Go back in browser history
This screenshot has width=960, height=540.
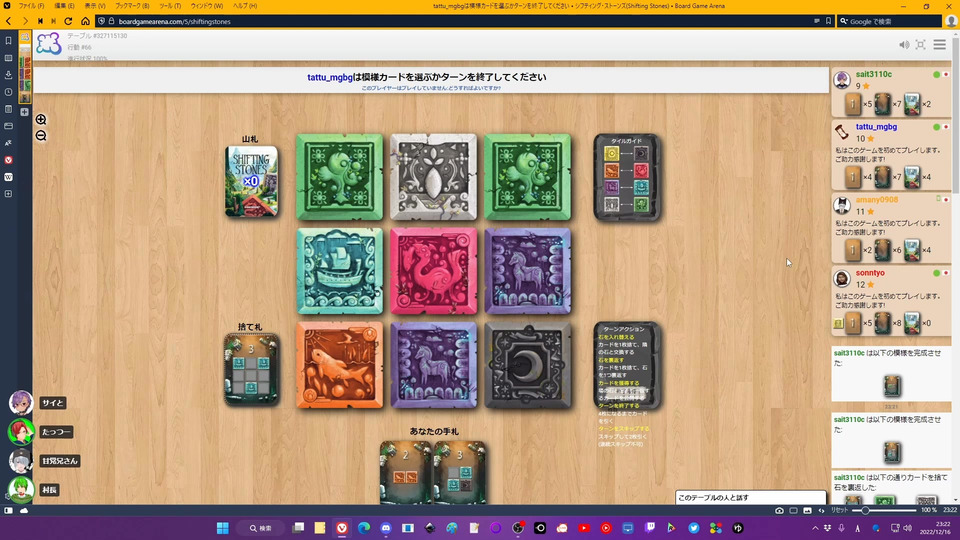9,21
